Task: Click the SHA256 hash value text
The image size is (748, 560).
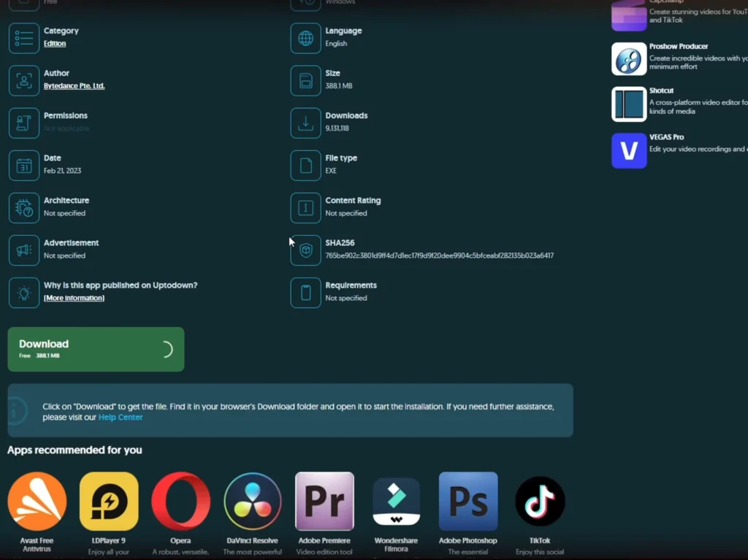Action: tap(439, 256)
